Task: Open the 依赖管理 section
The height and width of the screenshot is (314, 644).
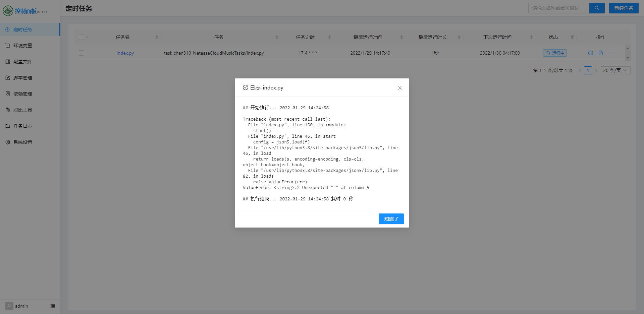Action: (22, 93)
